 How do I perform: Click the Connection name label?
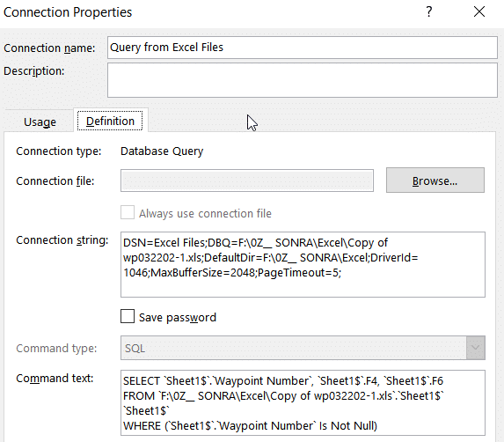(x=49, y=48)
